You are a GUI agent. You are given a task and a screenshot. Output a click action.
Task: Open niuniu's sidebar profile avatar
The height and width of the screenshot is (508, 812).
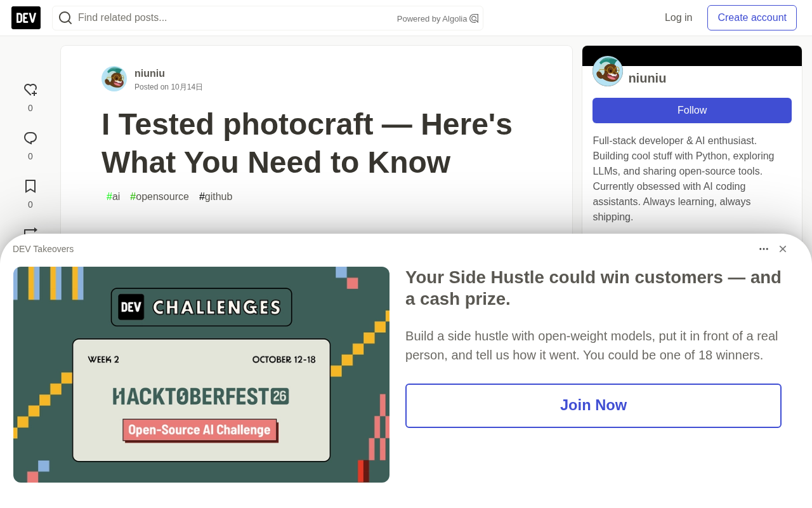pyautogui.click(x=608, y=71)
